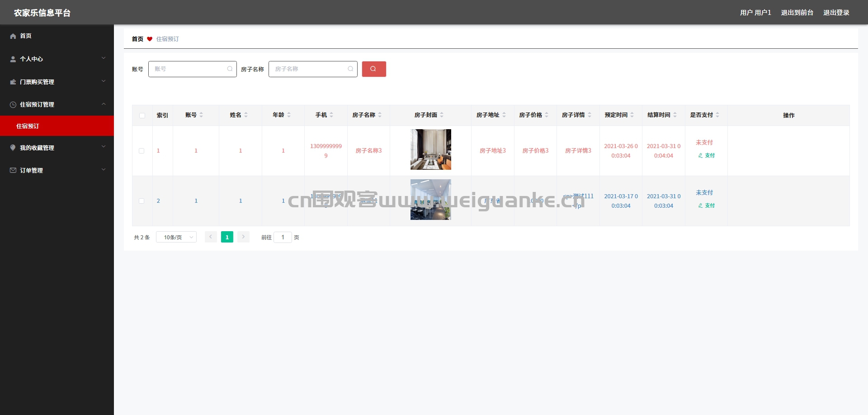
Task: Click the icon beside 我的收藏管理
Action: tap(13, 148)
